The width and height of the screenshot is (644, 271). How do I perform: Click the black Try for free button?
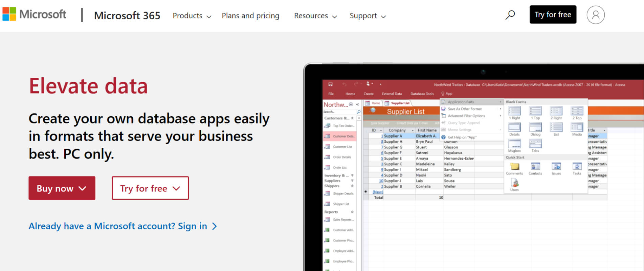click(553, 15)
